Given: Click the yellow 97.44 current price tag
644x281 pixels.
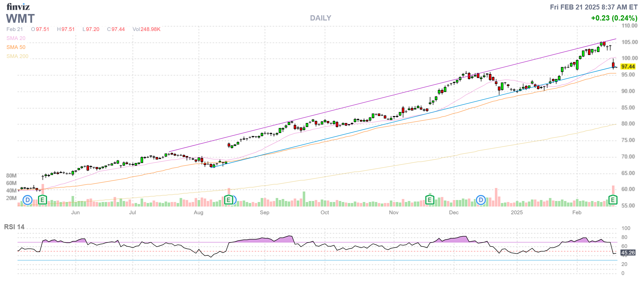Looking at the screenshot, I should [x=628, y=66].
